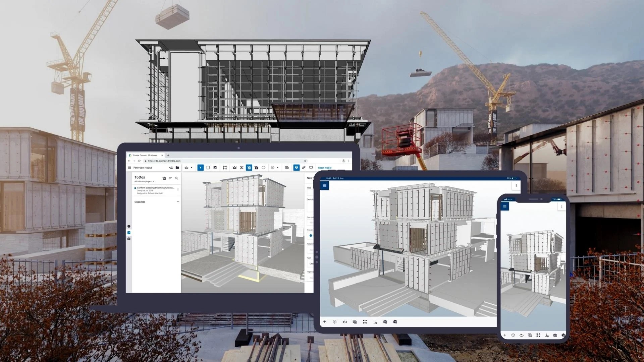Open Help via the blue question mark icon
The height and width of the screenshot is (362, 644).
click(297, 168)
